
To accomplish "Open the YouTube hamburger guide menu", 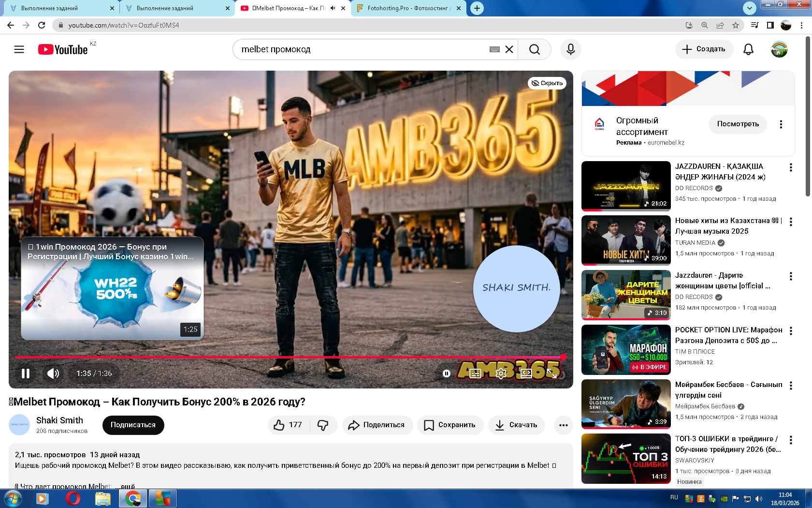I will [x=19, y=49].
